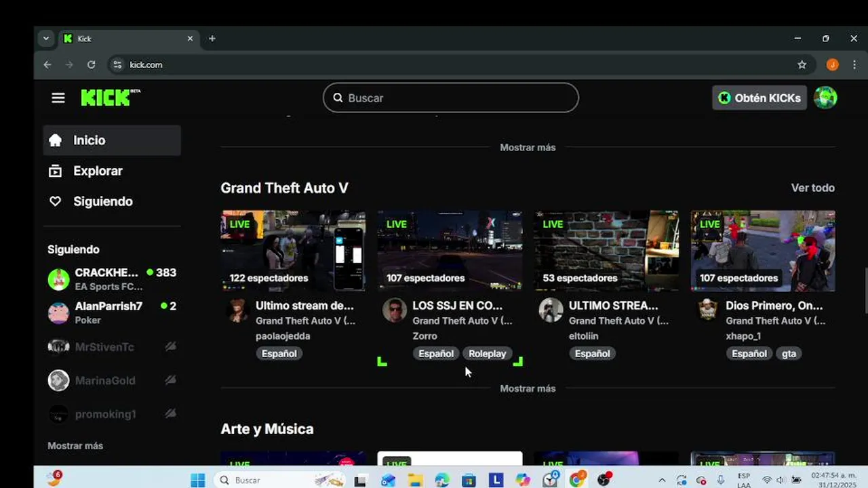868x488 pixels.
Task: Click paolaojedda streamer avatar
Action: click(x=237, y=310)
